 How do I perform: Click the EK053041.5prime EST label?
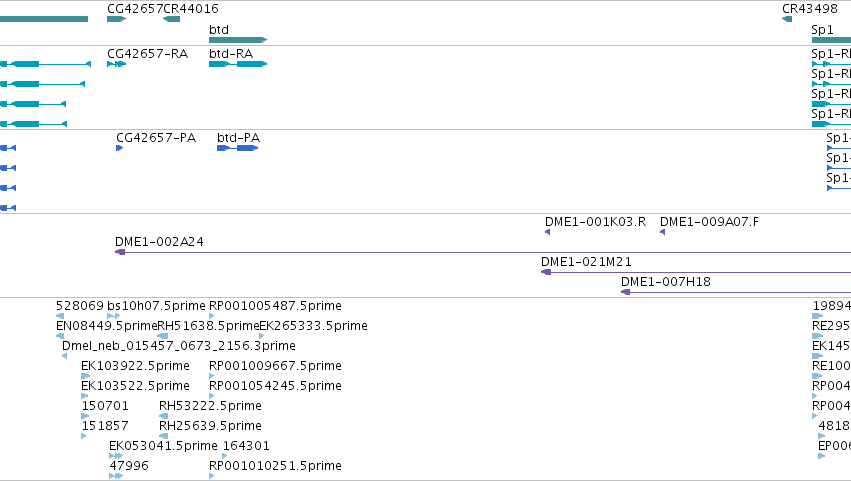point(163,447)
